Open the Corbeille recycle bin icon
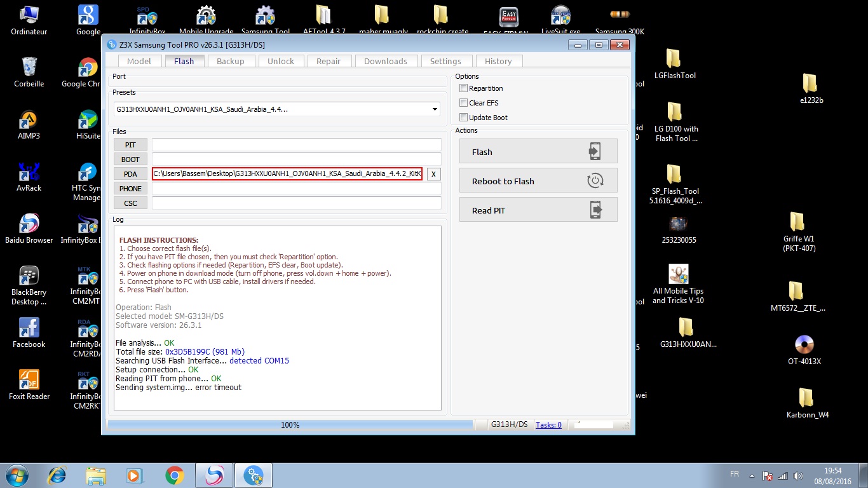 [29, 72]
